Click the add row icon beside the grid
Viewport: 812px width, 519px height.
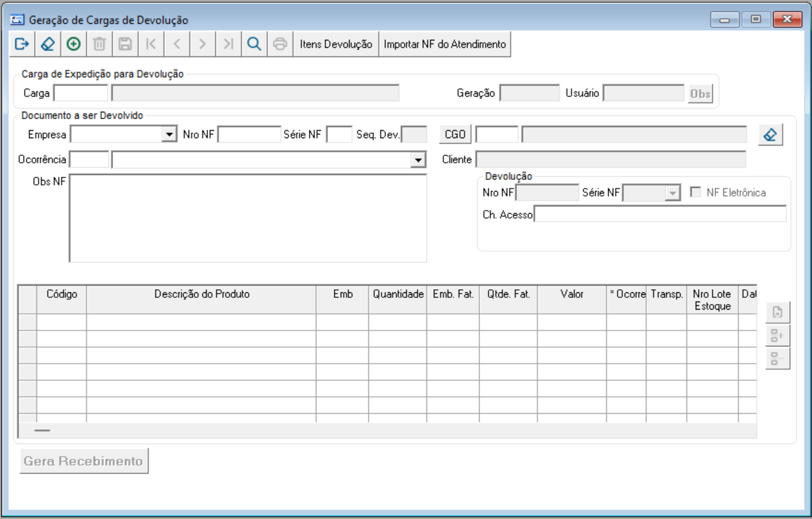pyautogui.click(x=778, y=336)
